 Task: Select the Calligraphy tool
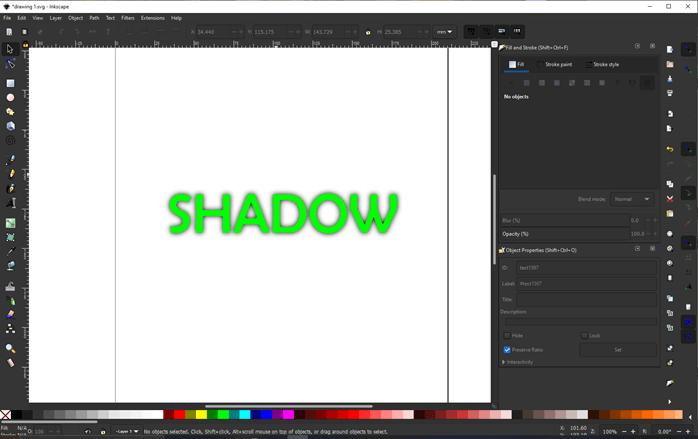coord(10,188)
